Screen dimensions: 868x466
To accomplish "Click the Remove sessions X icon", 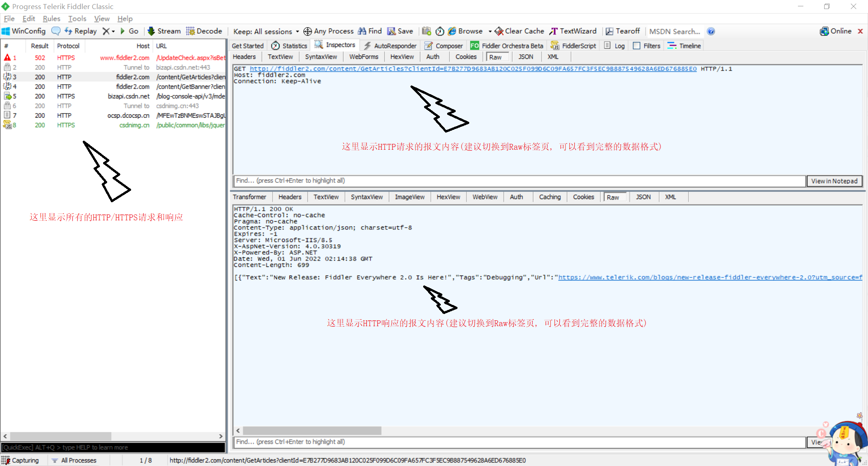I will (106, 31).
